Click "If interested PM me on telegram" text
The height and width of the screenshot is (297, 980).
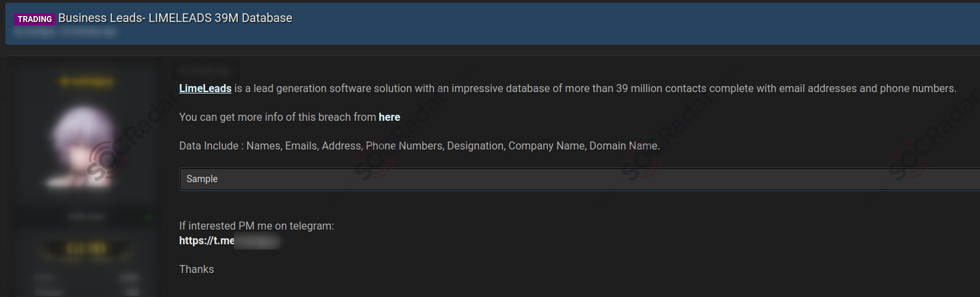pyautogui.click(x=257, y=226)
